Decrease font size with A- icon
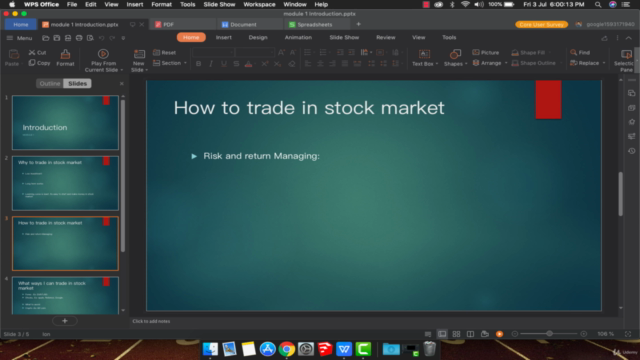The height and width of the screenshot is (360, 640). (293, 52)
